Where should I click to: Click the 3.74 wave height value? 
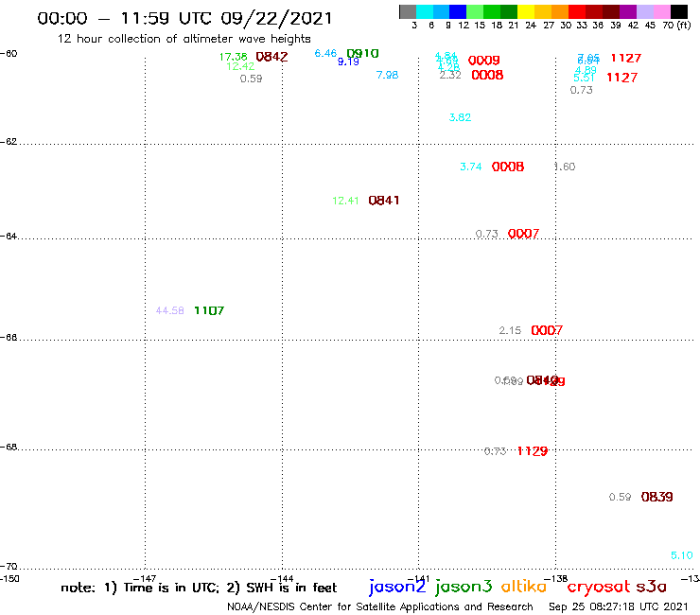coord(470,167)
